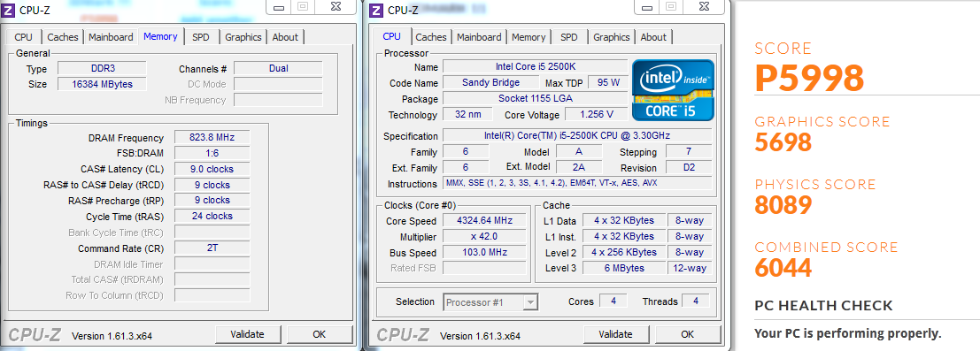Click the P5998 overall score
Viewport: 980px width, 351px height.
pyautogui.click(x=809, y=78)
